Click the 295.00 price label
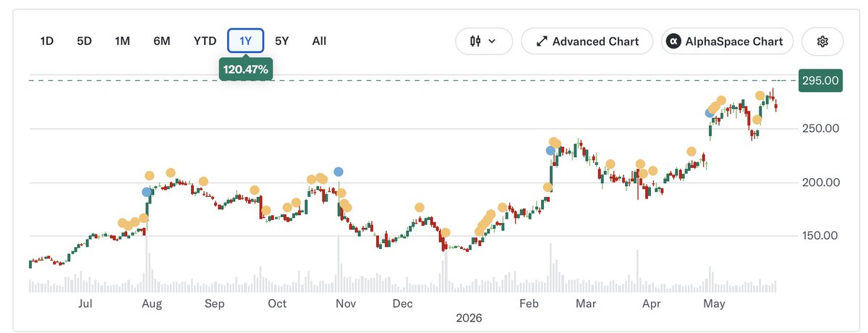This screenshot has width=868, height=333. (x=820, y=80)
